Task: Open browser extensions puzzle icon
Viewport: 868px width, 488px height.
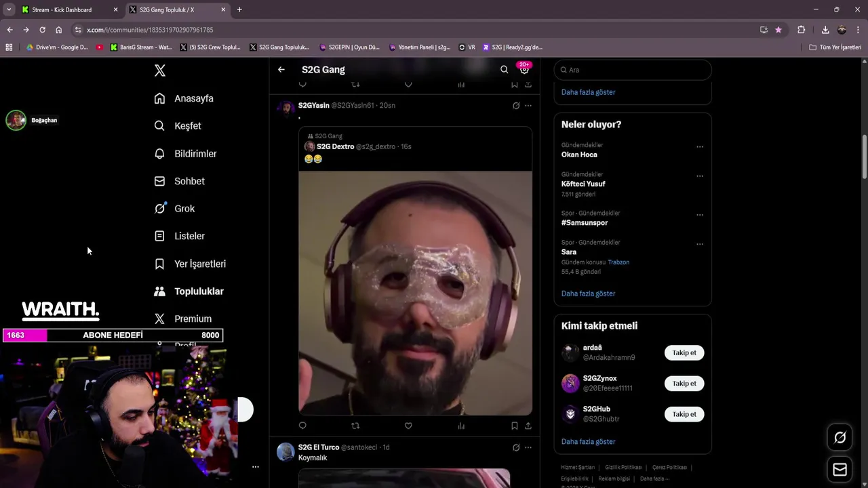Action: coord(801,30)
